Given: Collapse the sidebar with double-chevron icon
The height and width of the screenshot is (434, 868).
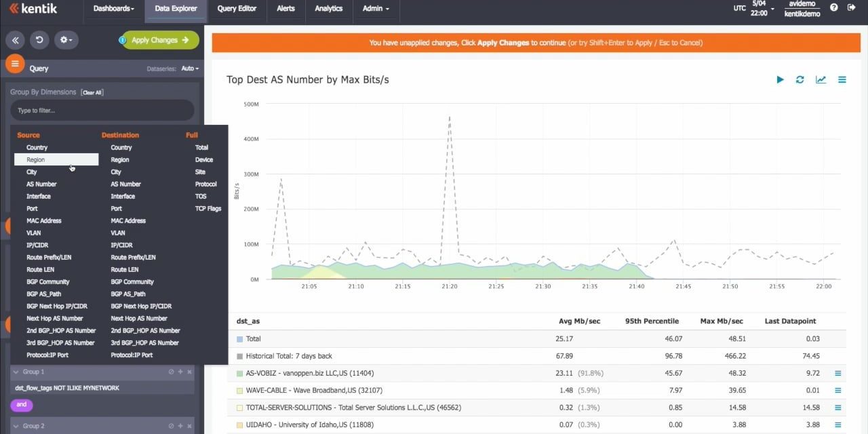Looking at the screenshot, I should pyautogui.click(x=15, y=40).
